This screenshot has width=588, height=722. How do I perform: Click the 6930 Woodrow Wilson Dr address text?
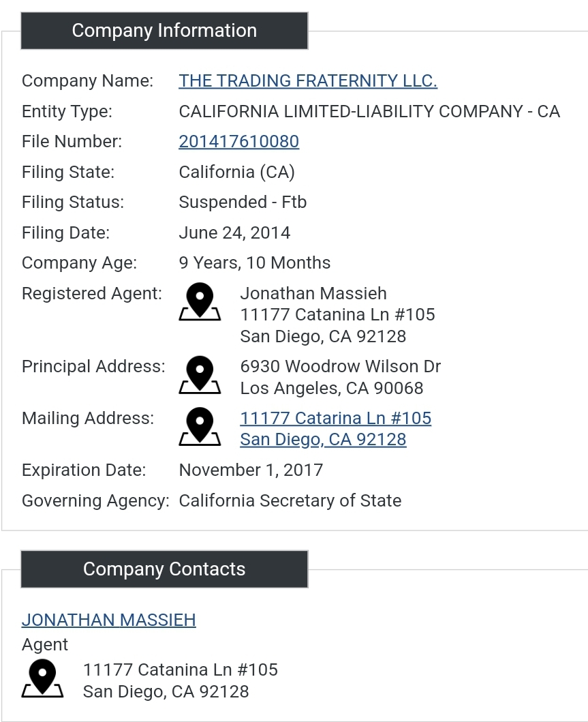(341, 367)
